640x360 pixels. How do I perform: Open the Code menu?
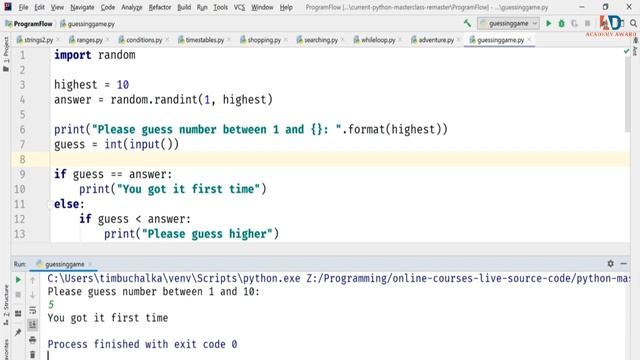(x=108, y=7)
